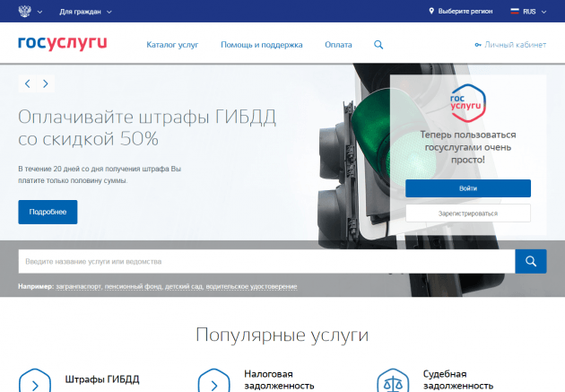
Task: Open the Налоговая задолженность service icon
Action: point(213,382)
